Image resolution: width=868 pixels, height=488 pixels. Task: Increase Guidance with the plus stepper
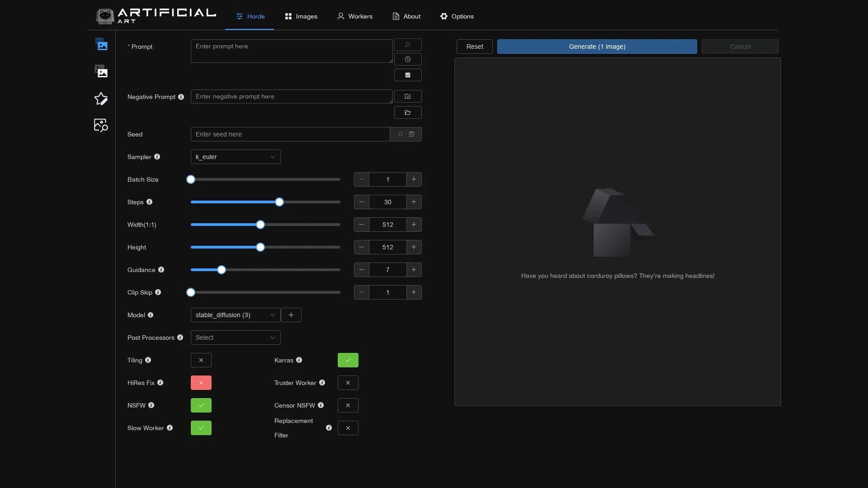[x=414, y=270]
